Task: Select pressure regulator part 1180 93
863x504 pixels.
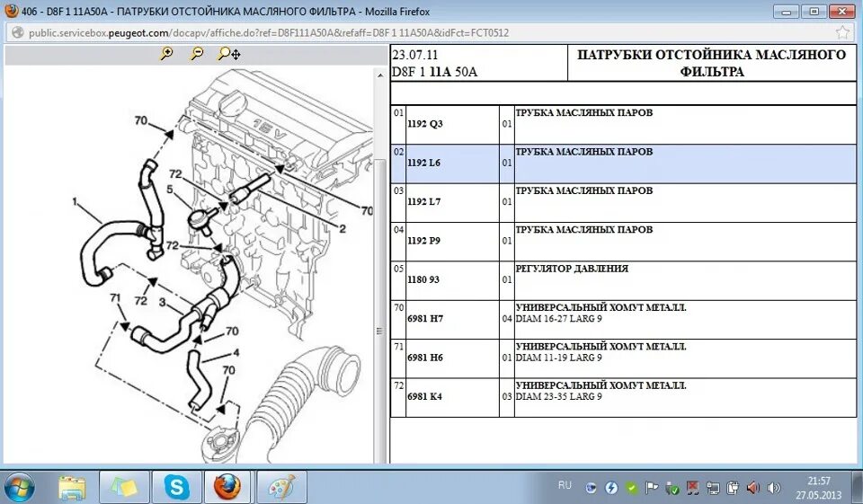Action: click(623, 280)
